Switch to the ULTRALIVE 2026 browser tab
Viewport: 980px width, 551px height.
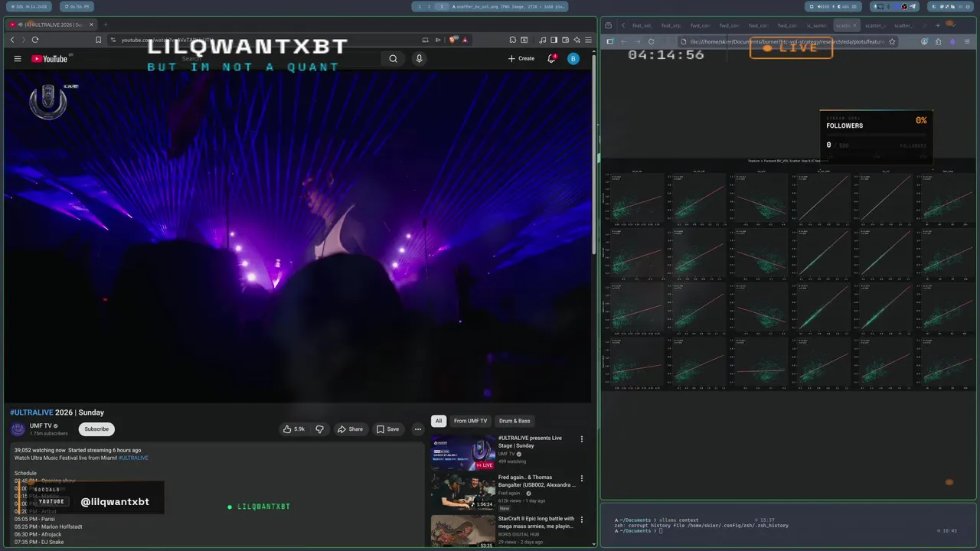click(x=50, y=24)
